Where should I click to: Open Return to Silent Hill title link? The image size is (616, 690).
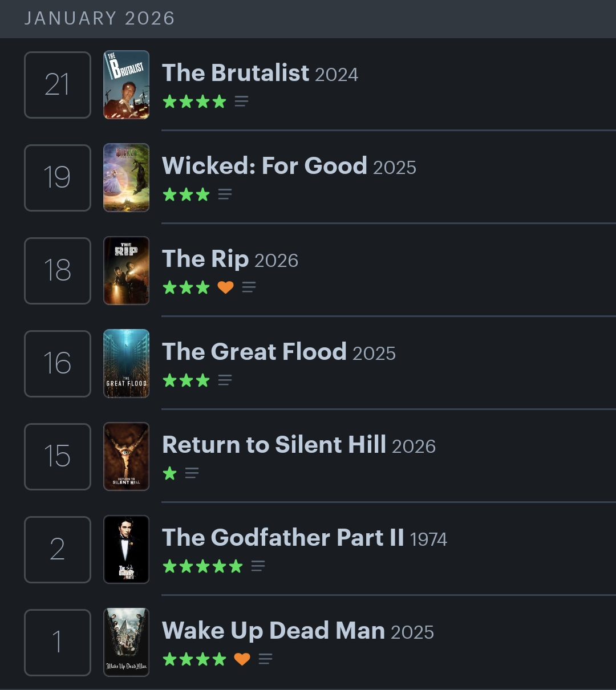click(x=274, y=445)
